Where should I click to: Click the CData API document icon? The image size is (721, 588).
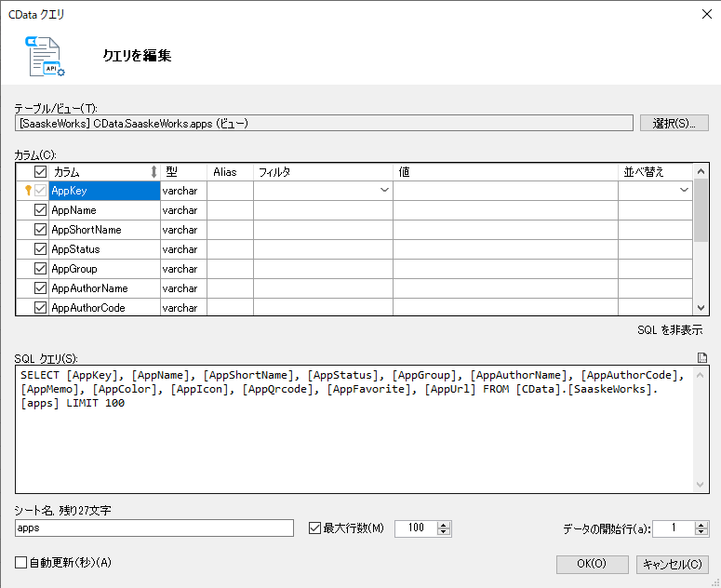pyautogui.click(x=45, y=56)
